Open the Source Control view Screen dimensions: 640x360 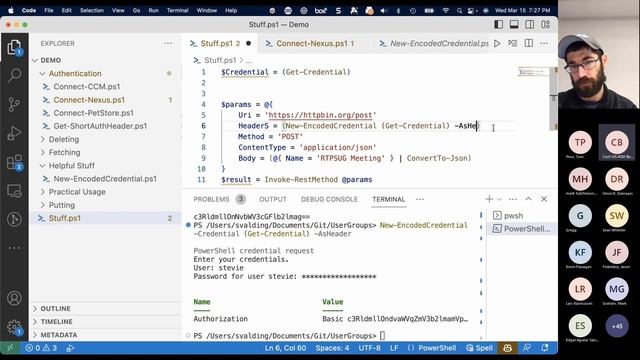tap(14, 104)
